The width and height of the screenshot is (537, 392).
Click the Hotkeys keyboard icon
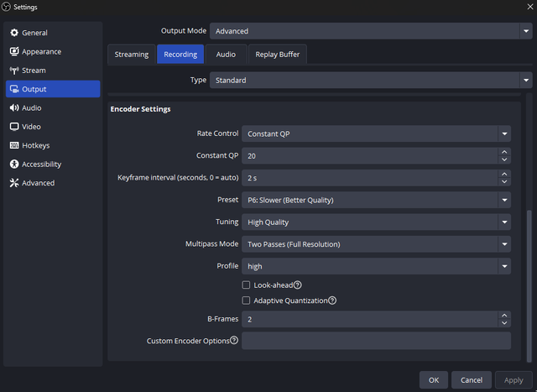(14, 145)
